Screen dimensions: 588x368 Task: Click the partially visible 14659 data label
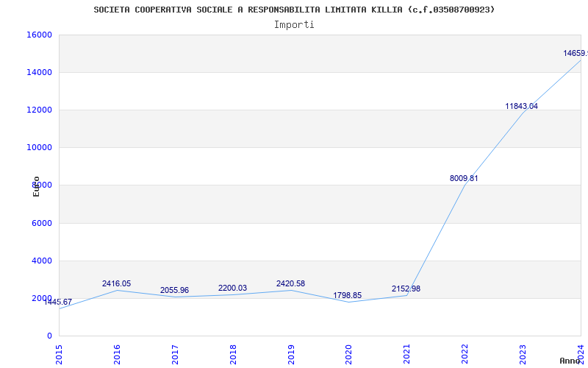click(576, 53)
